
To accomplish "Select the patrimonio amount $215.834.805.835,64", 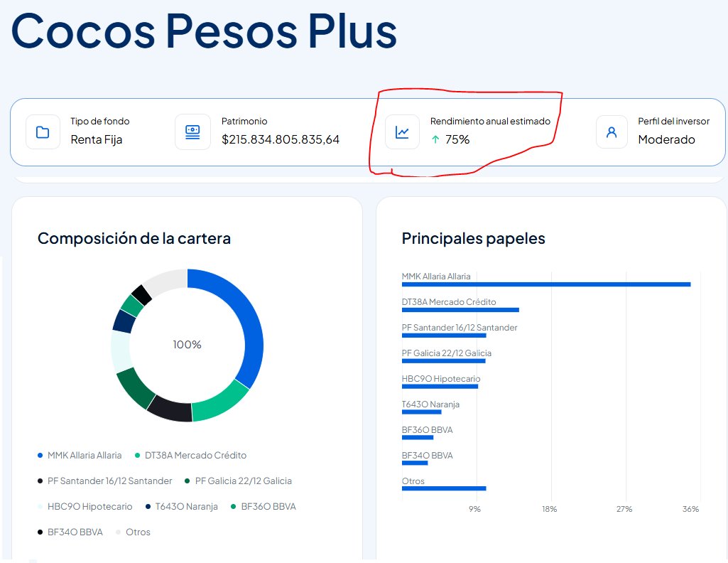I will [281, 139].
